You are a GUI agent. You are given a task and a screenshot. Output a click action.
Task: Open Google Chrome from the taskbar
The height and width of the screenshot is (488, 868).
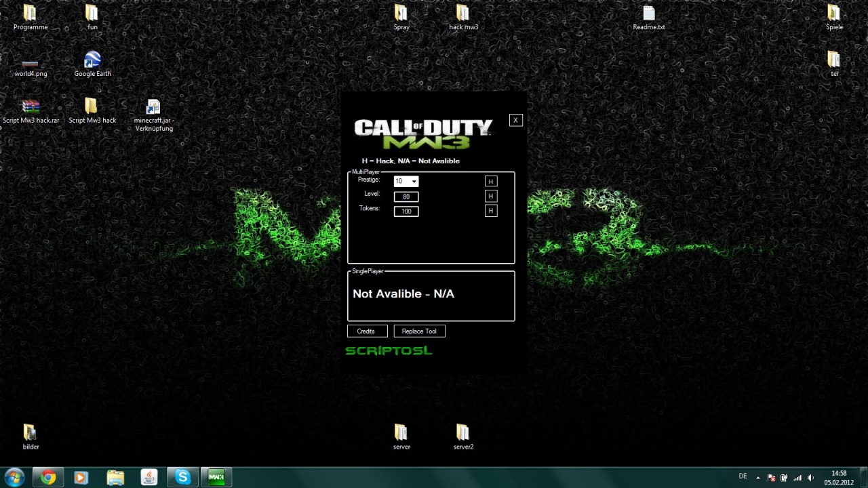[47, 477]
